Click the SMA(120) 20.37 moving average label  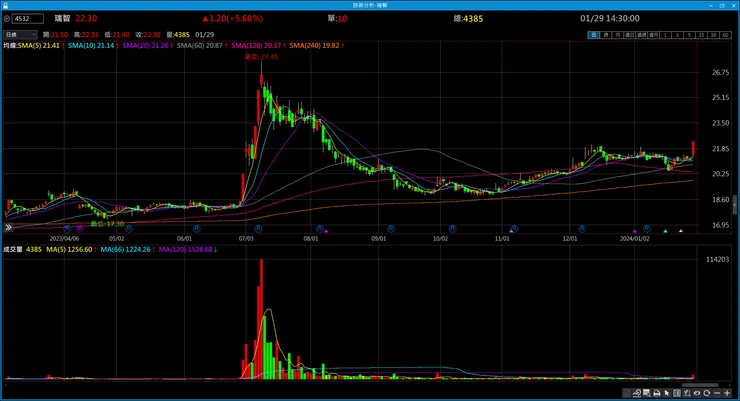pyautogui.click(x=256, y=45)
